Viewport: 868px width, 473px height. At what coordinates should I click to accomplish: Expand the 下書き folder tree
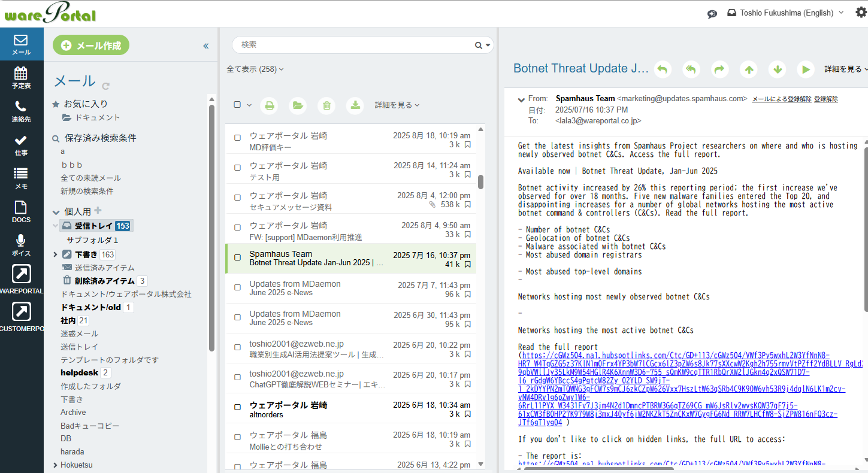tap(55, 254)
